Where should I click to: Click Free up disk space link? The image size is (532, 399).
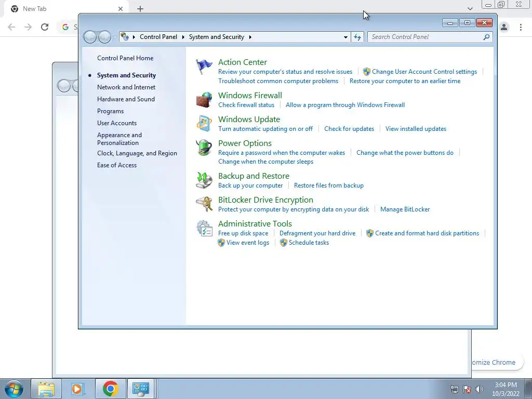pyautogui.click(x=243, y=233)
